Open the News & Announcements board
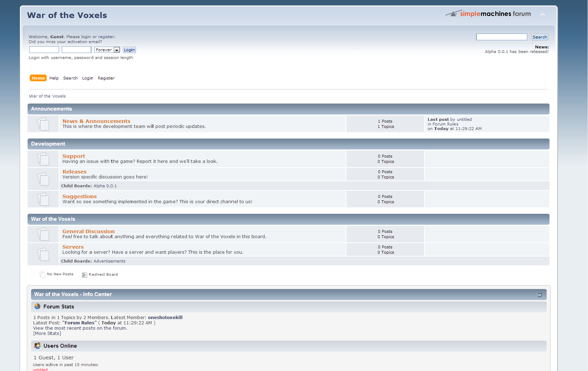Screen dimensions: 588x371 coord(96,121)
